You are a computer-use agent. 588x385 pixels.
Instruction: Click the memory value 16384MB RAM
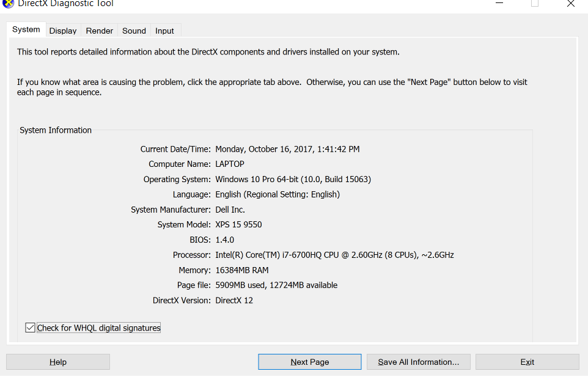coord(242,270)
